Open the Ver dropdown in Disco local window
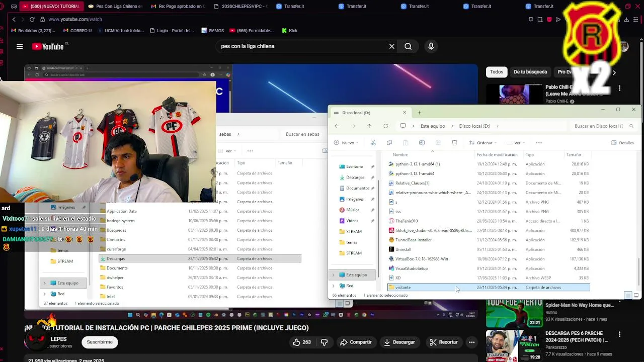644x362 pixels. [x=516, y=143]
